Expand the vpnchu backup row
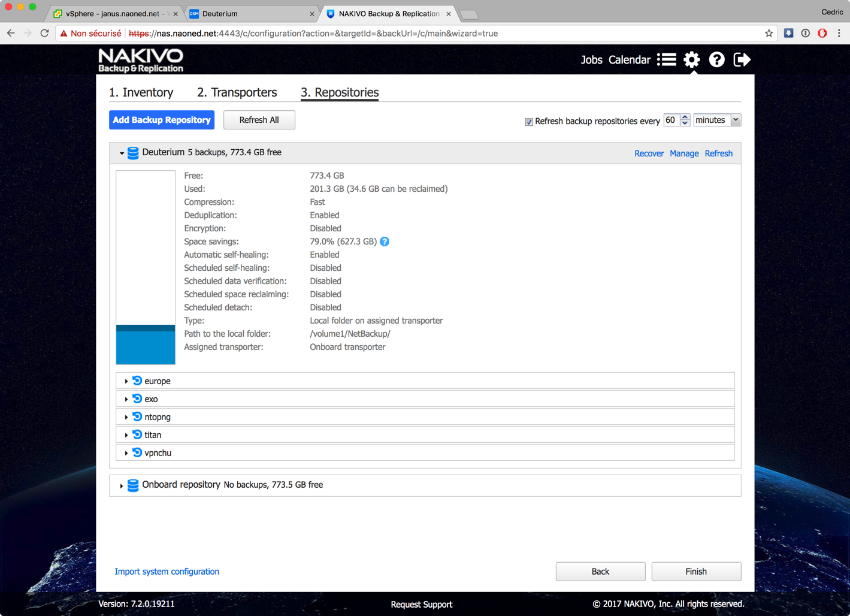Screen dimensions: 850x616 tap(126, 453)
